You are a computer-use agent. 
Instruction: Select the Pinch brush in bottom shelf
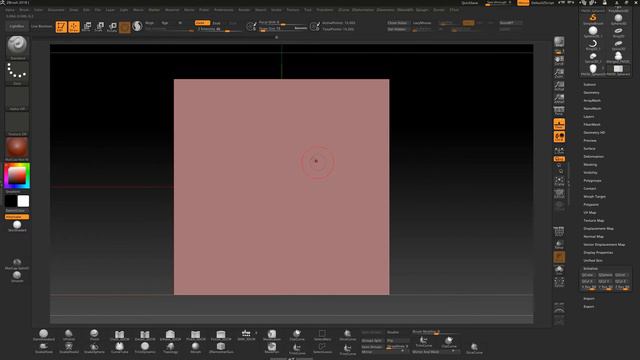point(94,335)
